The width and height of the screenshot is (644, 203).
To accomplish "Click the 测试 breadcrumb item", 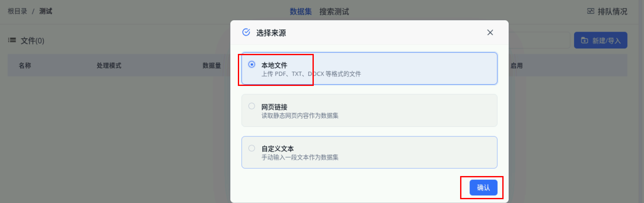I will point(46,11).
